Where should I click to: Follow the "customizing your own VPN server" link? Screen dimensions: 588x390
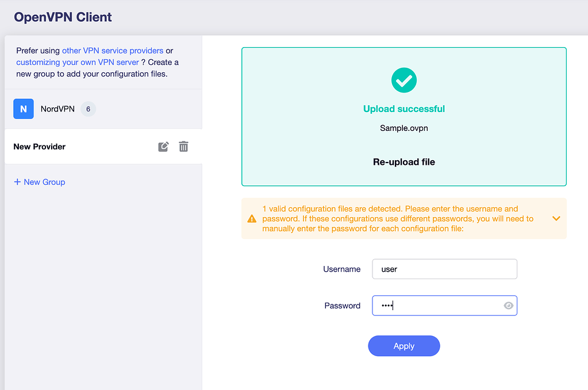pos(78,62)
